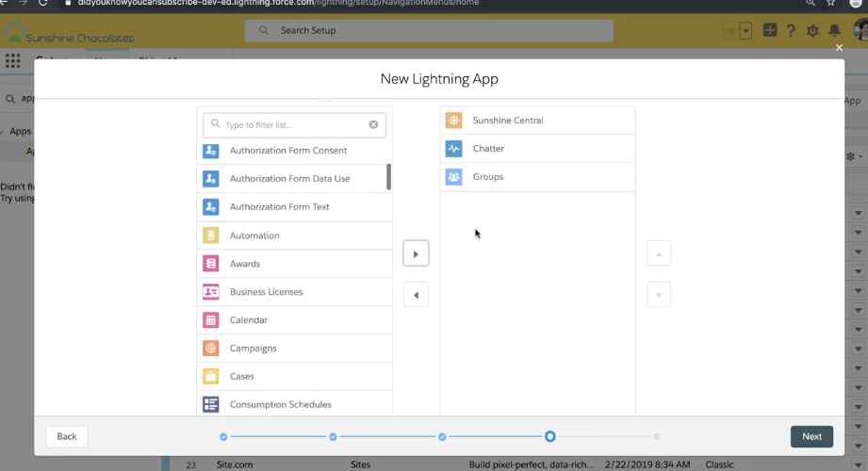
Task: Select Business Licenses in available items
Action: point(294,292)
